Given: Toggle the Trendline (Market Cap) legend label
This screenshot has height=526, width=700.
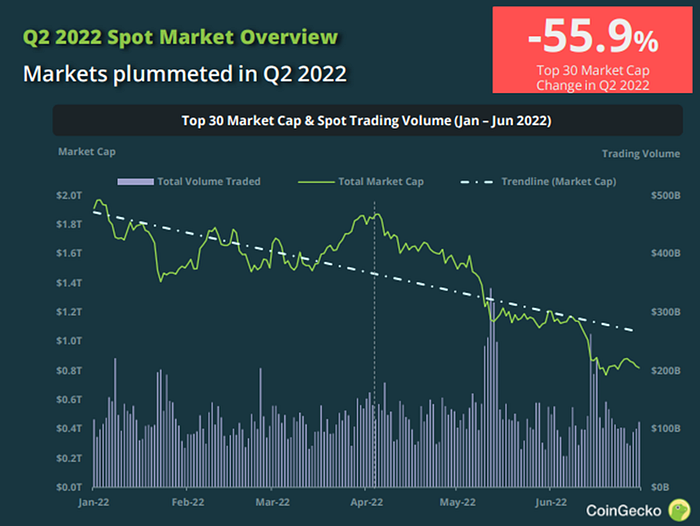Looking at the screenshot, I should pyautogui.click(x=558, y=181).
